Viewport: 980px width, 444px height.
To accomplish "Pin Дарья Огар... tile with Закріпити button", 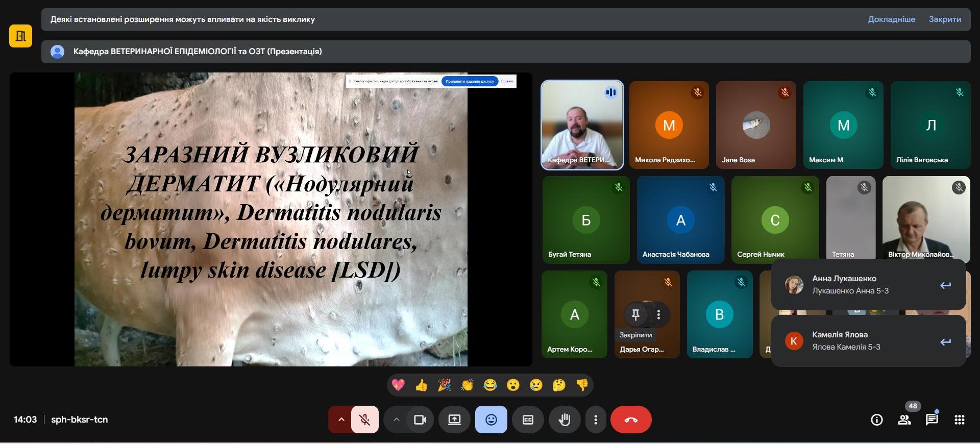I will (x=635, y=315).
